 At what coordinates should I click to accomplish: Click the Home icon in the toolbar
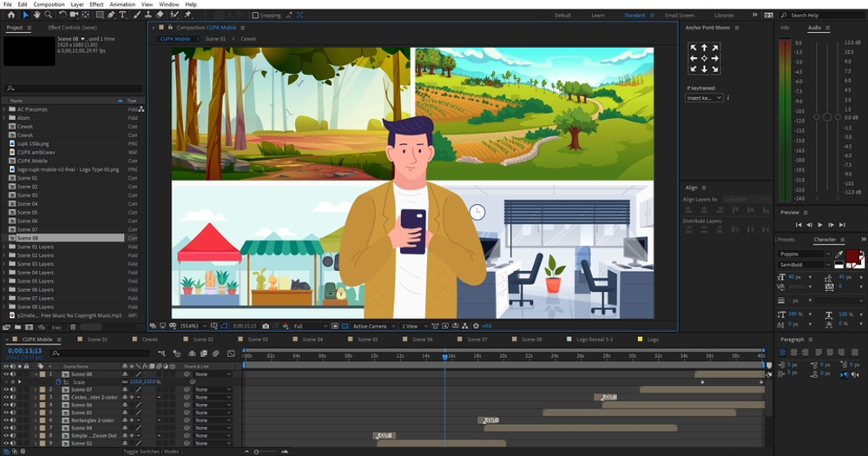pyautogui.click(x=13, y=15)
